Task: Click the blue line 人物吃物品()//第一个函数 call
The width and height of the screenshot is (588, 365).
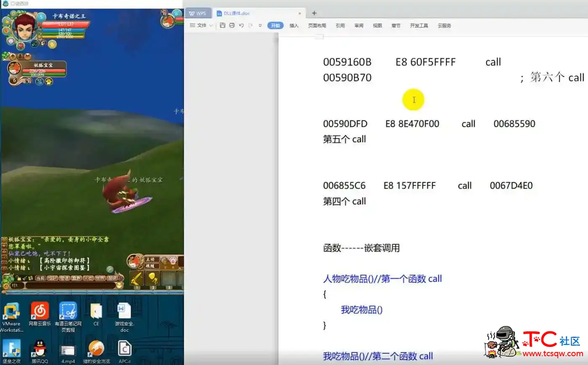Action: click(x=382, y=279)
